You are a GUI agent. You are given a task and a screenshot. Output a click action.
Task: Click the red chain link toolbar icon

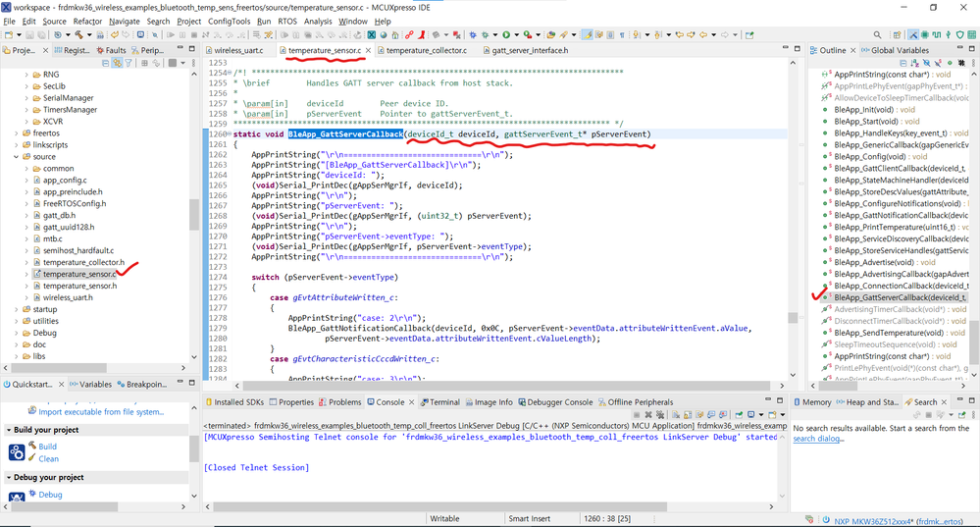(409, 34)
